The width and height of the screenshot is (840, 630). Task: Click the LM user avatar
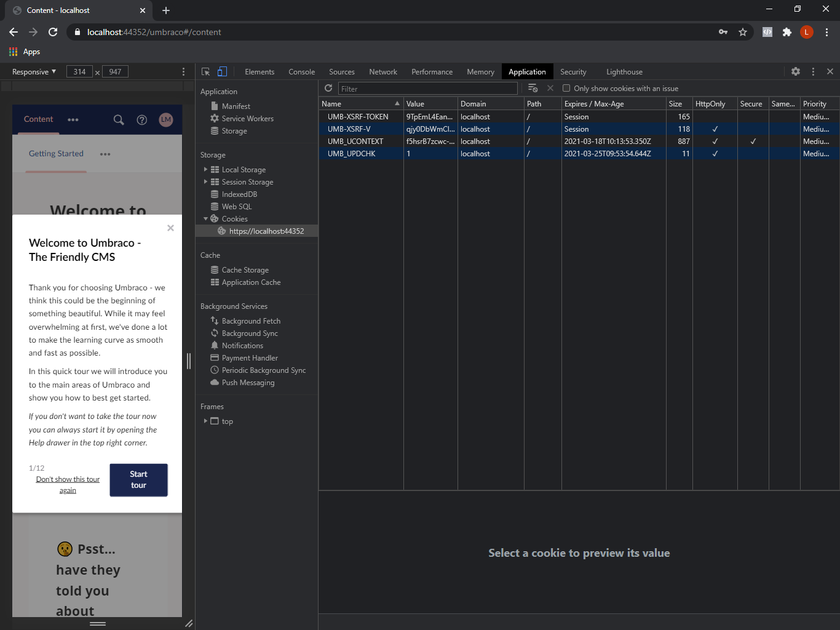pos(166,120)
